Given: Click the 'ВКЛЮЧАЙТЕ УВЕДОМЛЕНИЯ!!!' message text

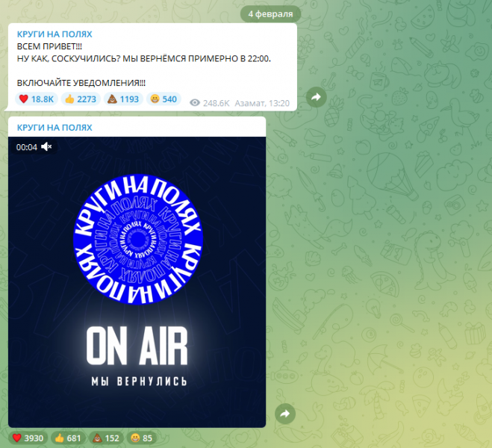Looking at the screenshot, I should pos(81,83).
